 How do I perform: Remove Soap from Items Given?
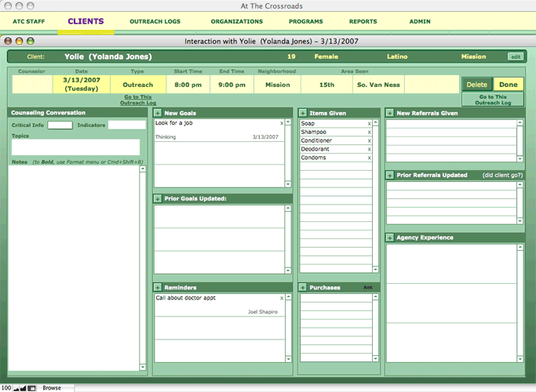[x=369, y=124]
